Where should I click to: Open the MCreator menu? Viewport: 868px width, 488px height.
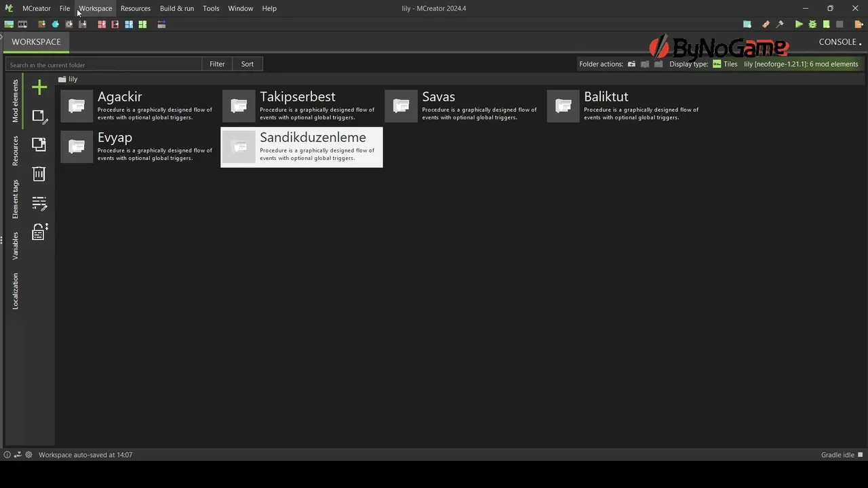[x=36, y=8]
